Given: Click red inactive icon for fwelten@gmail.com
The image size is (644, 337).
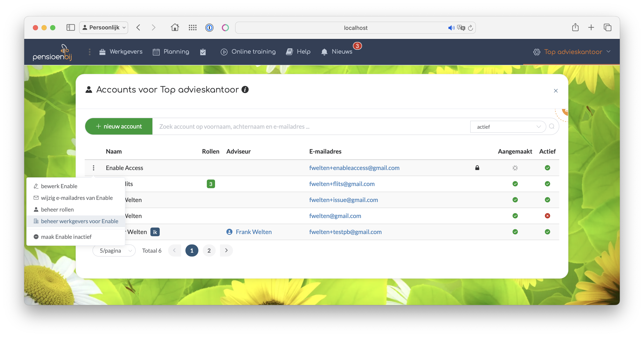Looking at the screenshot, I should coord(547,216).
